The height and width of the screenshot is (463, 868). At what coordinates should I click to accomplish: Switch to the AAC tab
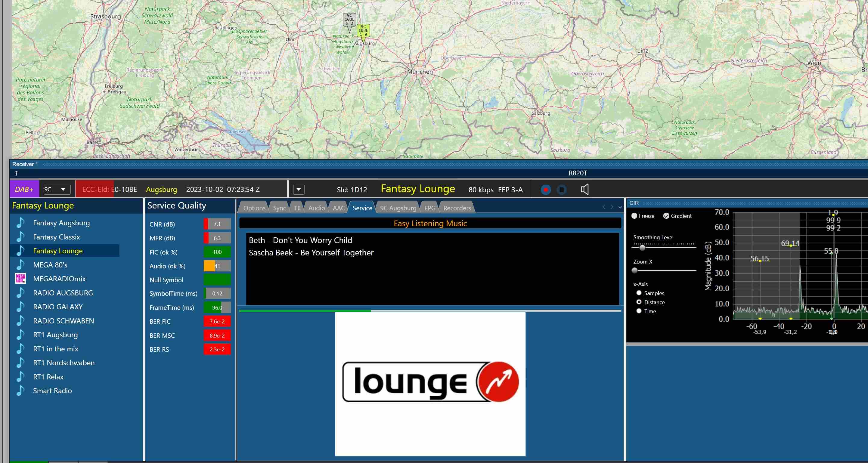(339, 208)
